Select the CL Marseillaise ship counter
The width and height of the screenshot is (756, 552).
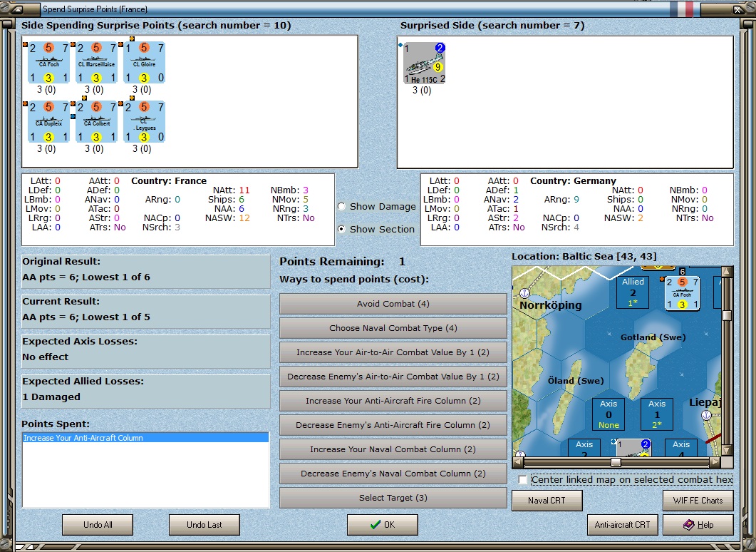click(x=96, y=63)
